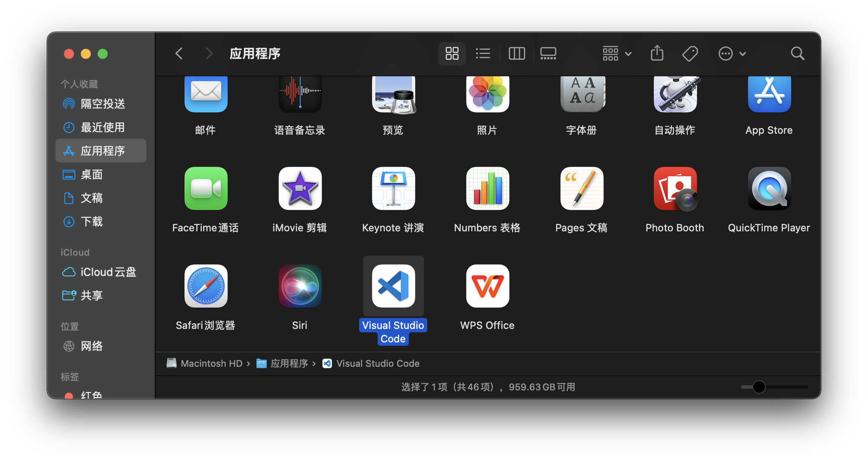The width and height of the screenshot is (868, 461).
Task: Open Safari 浏览器
Action: [x=205, y=286]
